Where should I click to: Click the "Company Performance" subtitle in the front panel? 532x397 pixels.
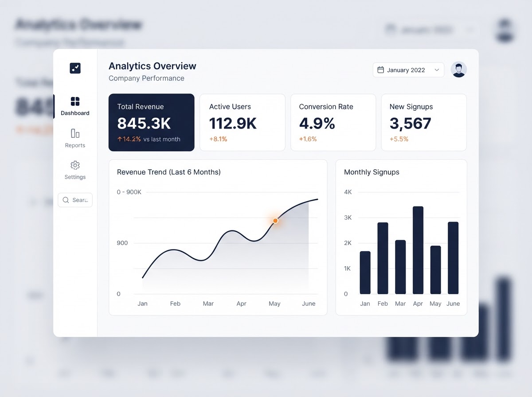coord(146,78)
